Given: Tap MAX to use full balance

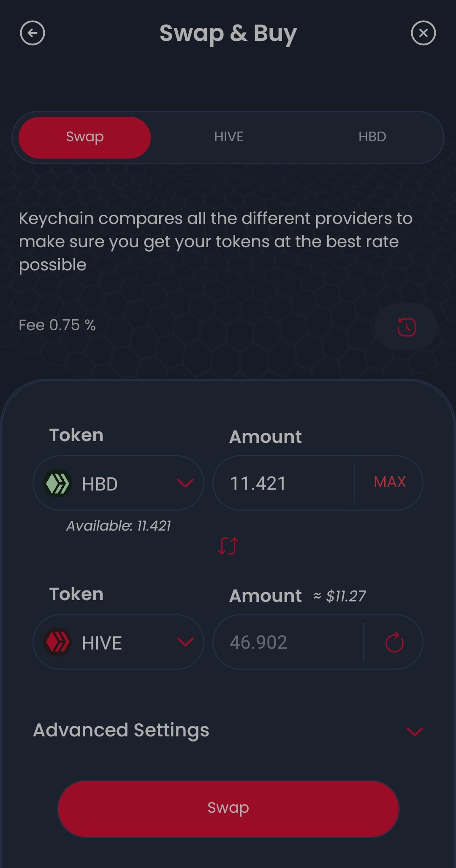Looking at the screenshot, I should (390, 482).
